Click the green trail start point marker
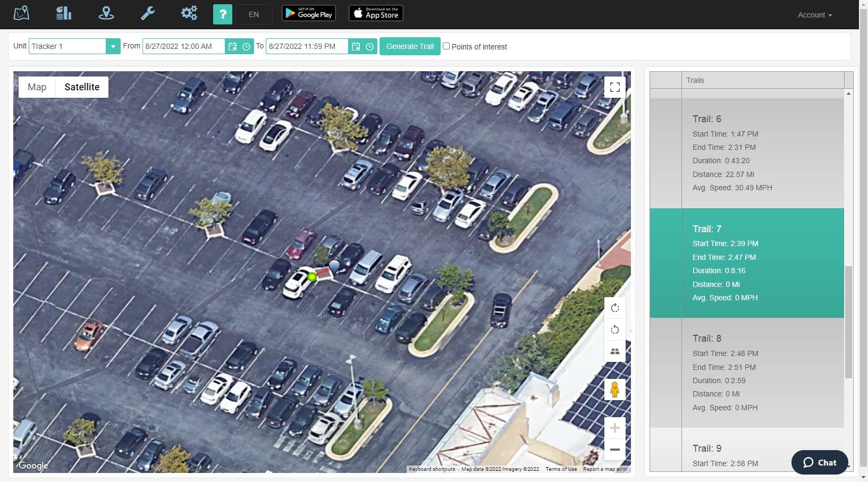Screen dimensions: 868x482 [x=312, y=276]
